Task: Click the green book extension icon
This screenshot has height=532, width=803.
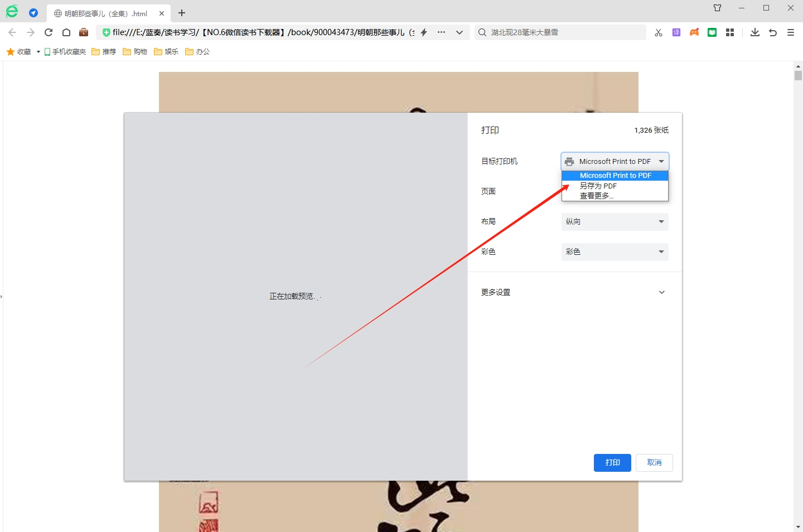Action: pos(712,32)
